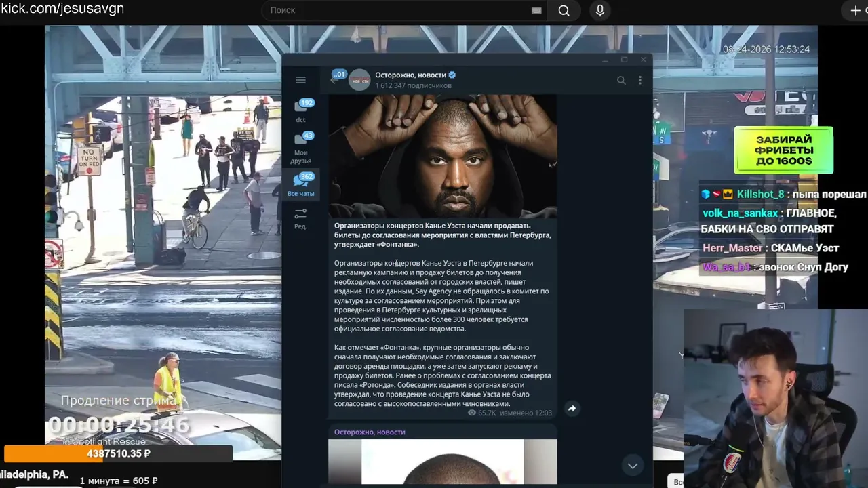
Task: Click the stream timer 00:00:25:46
Action: click(119, 425)
